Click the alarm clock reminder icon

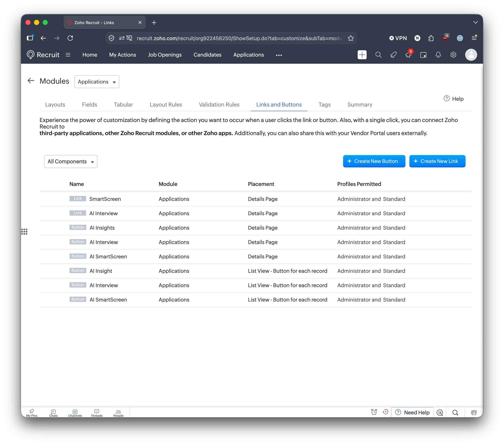coord(374,412)
